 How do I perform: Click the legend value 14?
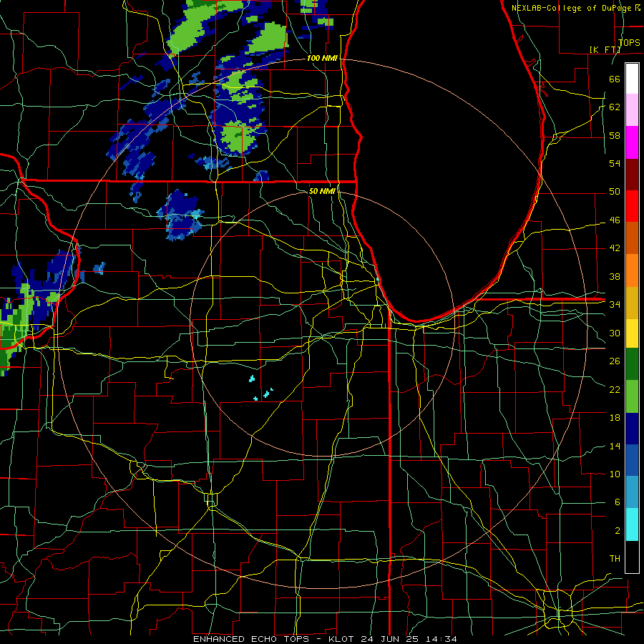coord(615,446)
